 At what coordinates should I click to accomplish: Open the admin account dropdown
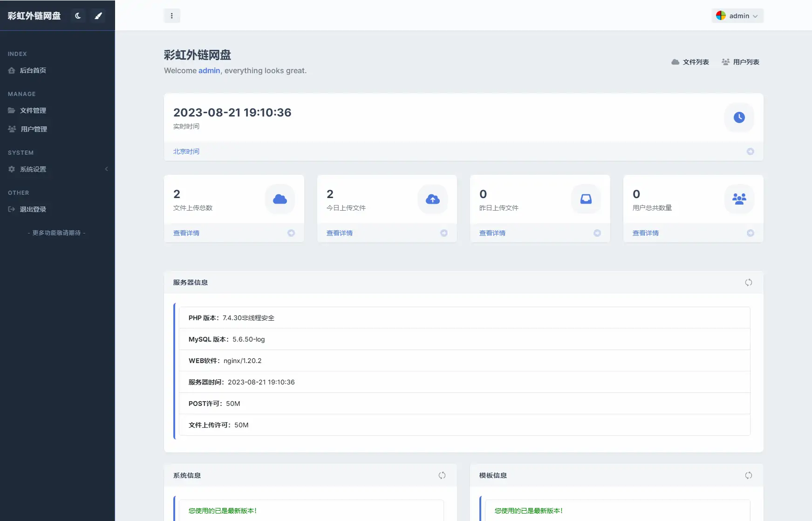click(x=737, y=15)
